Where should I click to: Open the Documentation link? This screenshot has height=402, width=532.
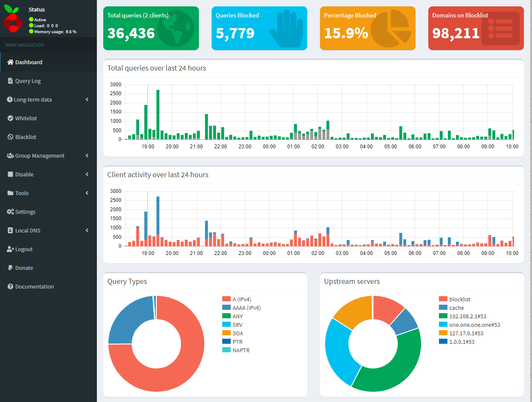(48, 286)
